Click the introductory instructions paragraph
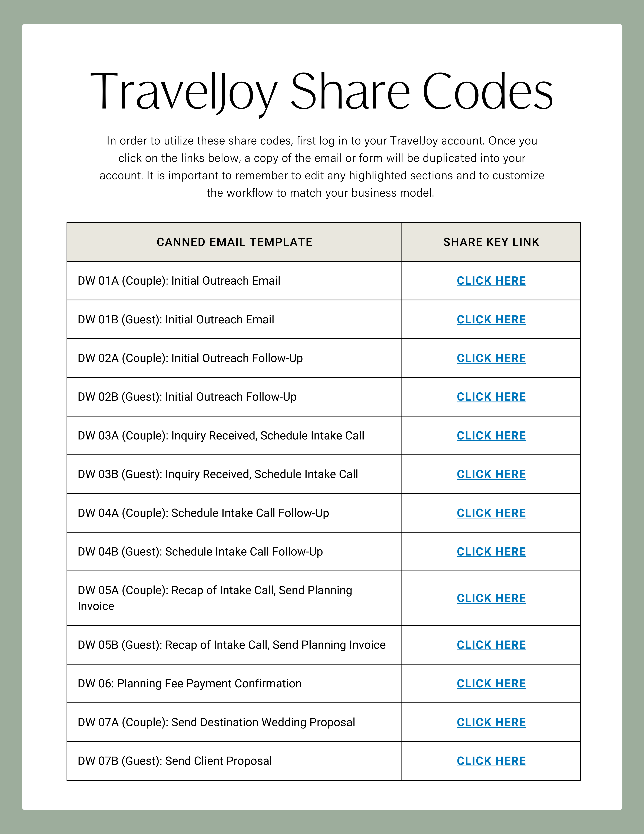The image size is (644, 834). (x=322, y=166)
